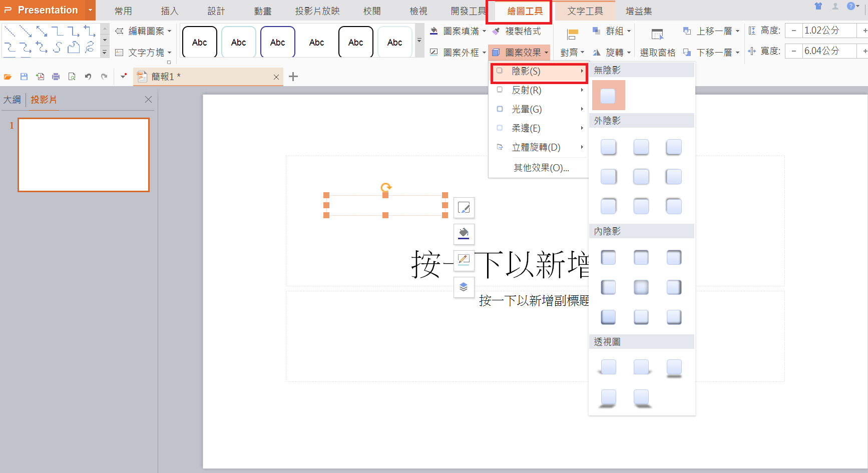868x473 pixels.
Task: Click the print preview icon
Action: [72, 77]
